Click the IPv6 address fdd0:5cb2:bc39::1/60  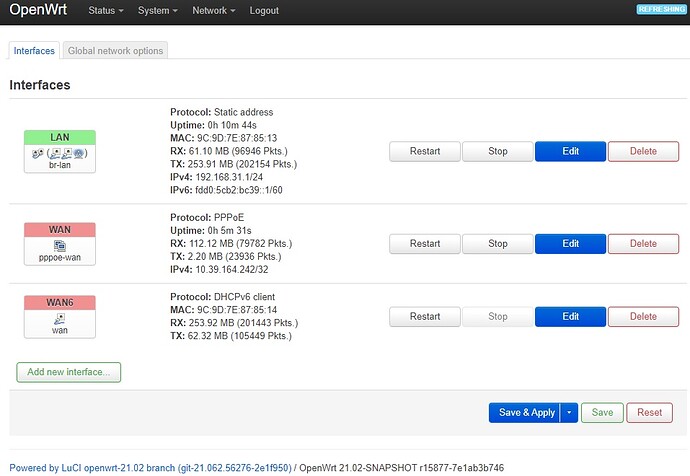(239, 190)
